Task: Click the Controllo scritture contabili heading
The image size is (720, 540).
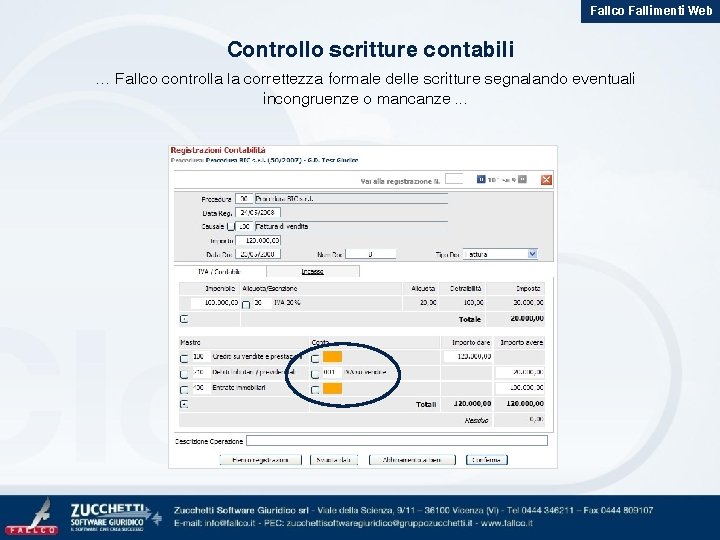Action: (x=371, y=50)
